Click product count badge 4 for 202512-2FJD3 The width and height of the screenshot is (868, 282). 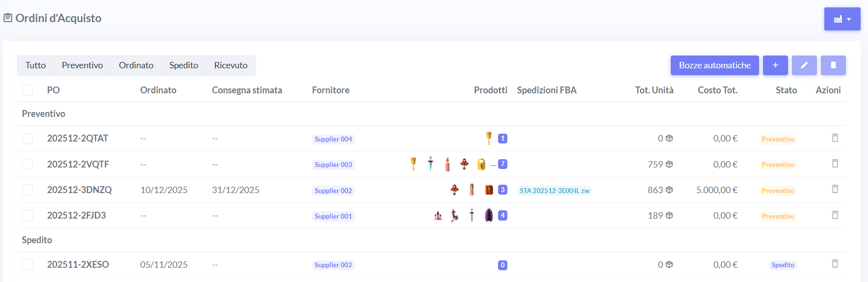(502, 215)
